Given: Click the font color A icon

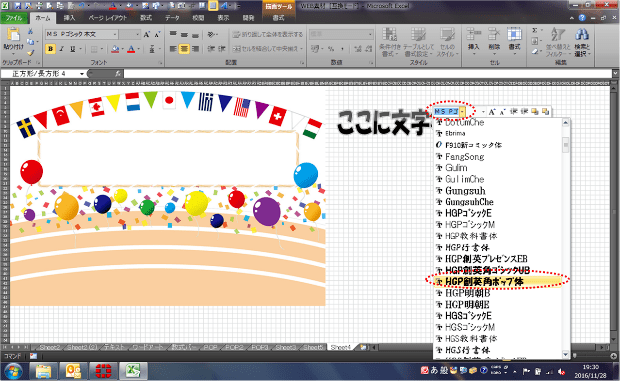Looking at the screenshot, I should [x=131, y=49].
